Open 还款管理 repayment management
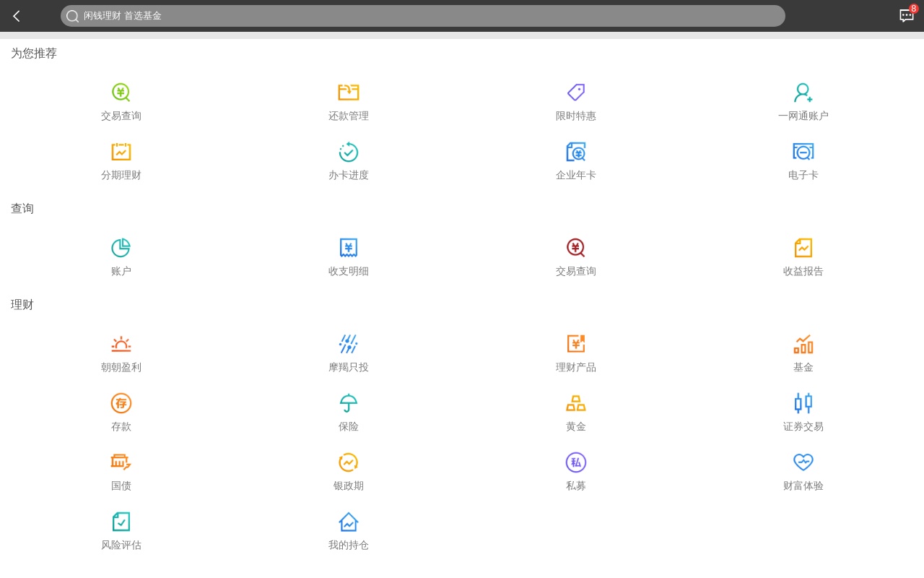 click(349, 92)
